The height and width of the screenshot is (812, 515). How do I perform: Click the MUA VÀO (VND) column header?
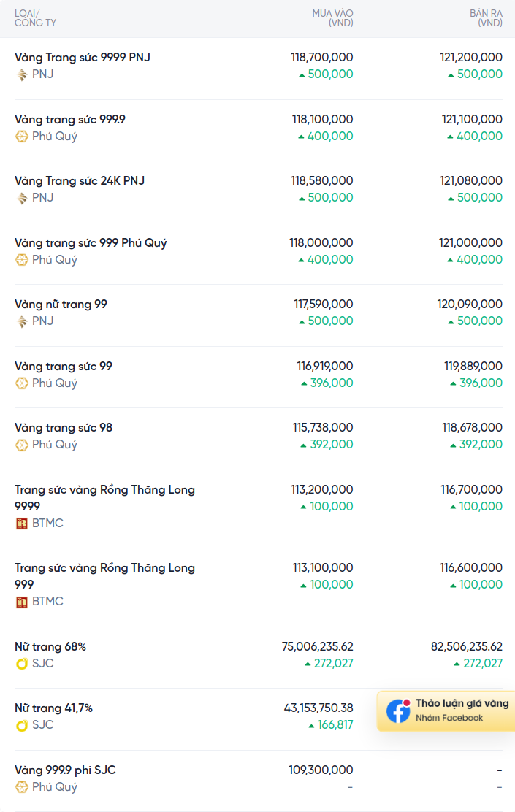[332, 18]
